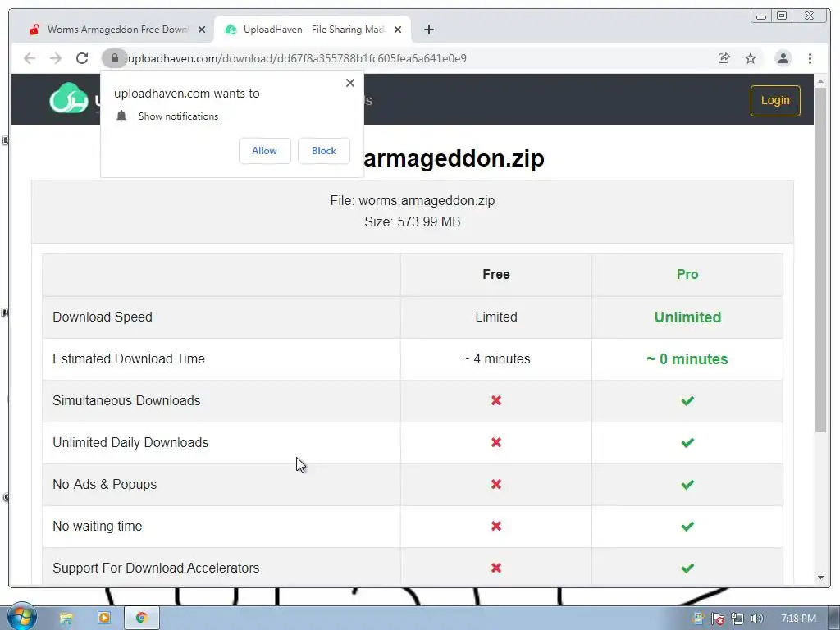This screenshot has height=630, width=840.
Task: Dismiss the notification permission popup
Action: pyautogui.click(x=349, y=83)
